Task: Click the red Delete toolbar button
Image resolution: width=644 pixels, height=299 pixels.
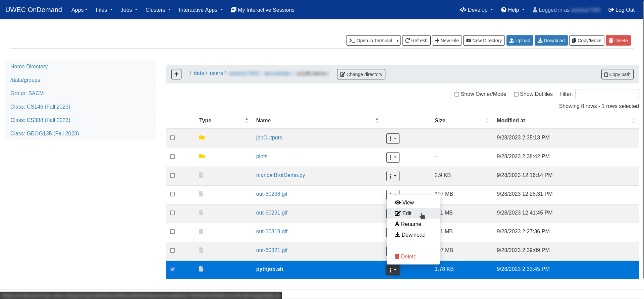Action: 618,41
